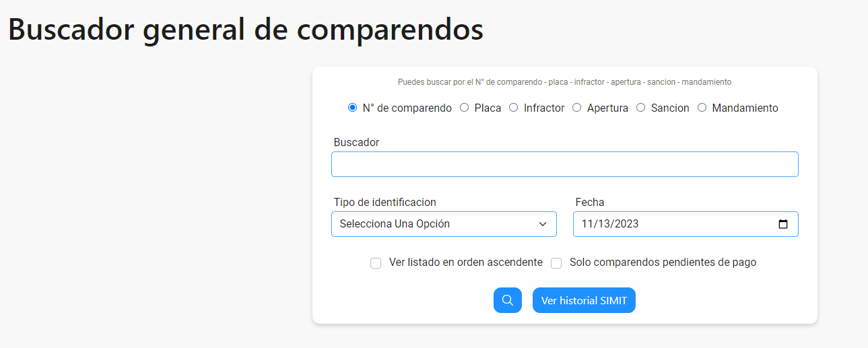Open the calendar picker icon in Fecha

(x=782, y=224)
